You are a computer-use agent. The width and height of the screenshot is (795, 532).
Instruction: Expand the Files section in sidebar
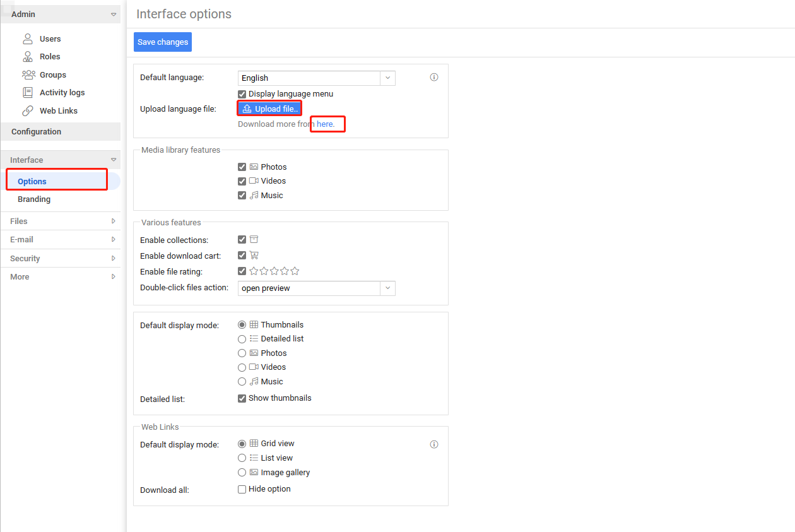[60, 222]
